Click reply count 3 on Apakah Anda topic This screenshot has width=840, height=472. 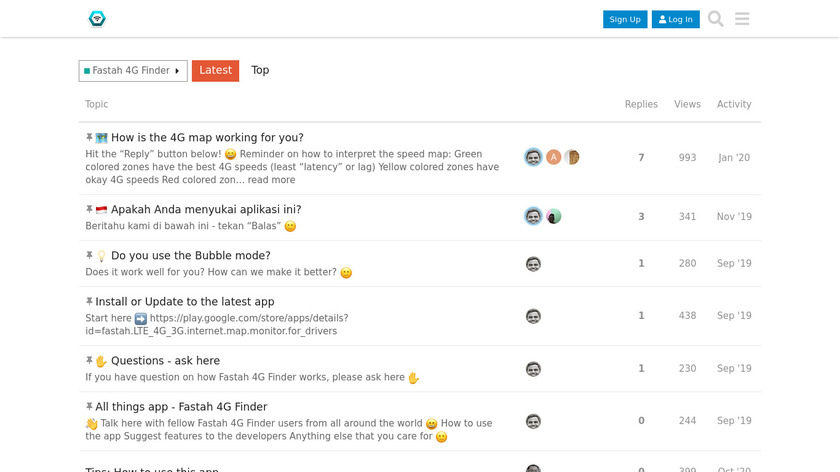click(641, 216)
